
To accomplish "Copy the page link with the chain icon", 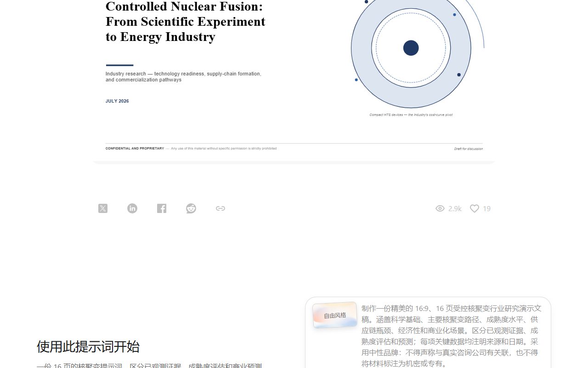I will point(220,208).
